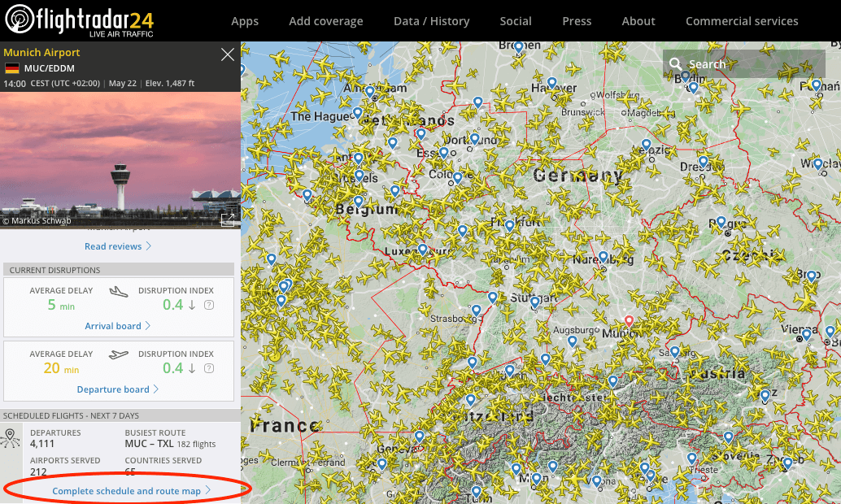This screenshot has width=841, height=504.
Task: Click the German flag icon
Action: click(12, 68)
